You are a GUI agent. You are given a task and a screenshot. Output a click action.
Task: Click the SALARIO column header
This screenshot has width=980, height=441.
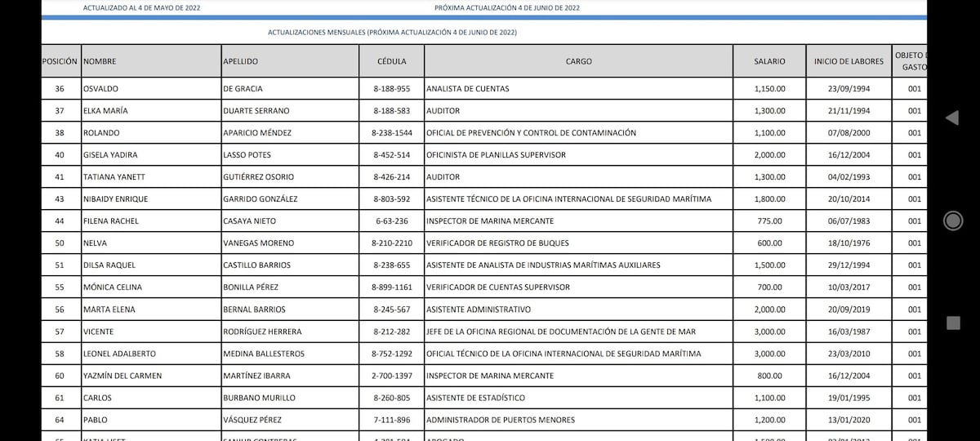769,61
